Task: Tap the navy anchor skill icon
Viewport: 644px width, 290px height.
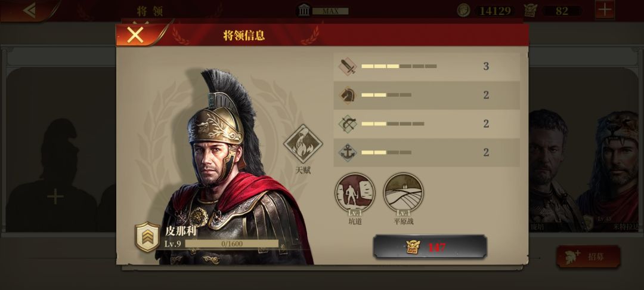Action: (348, 153)
